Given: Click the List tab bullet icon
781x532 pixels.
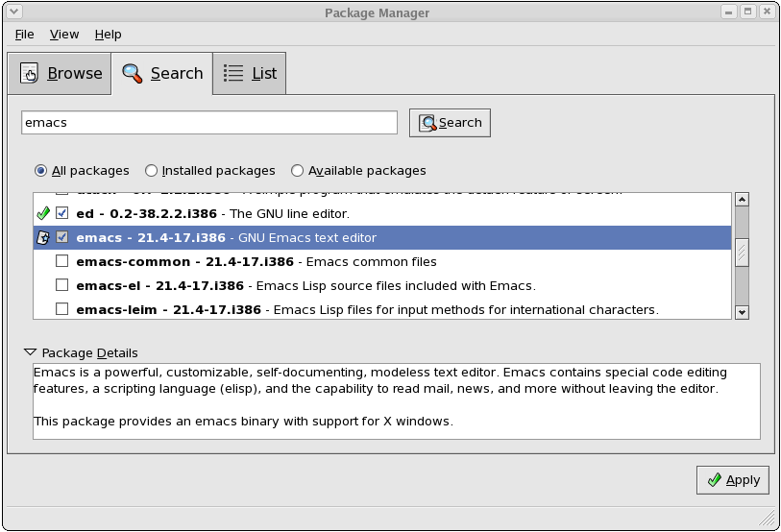Looking at the screenshot, I should [233, 74].
